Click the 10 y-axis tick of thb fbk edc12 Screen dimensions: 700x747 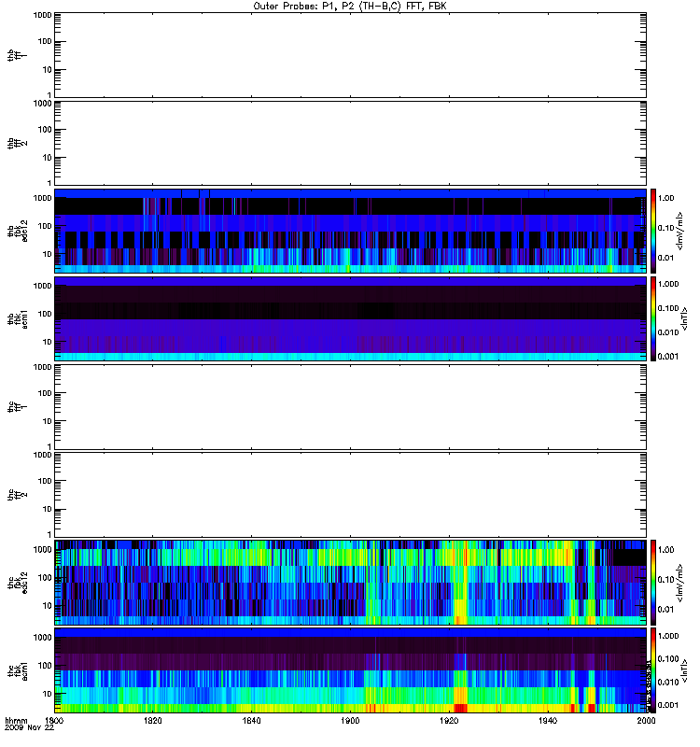(48, 254)
